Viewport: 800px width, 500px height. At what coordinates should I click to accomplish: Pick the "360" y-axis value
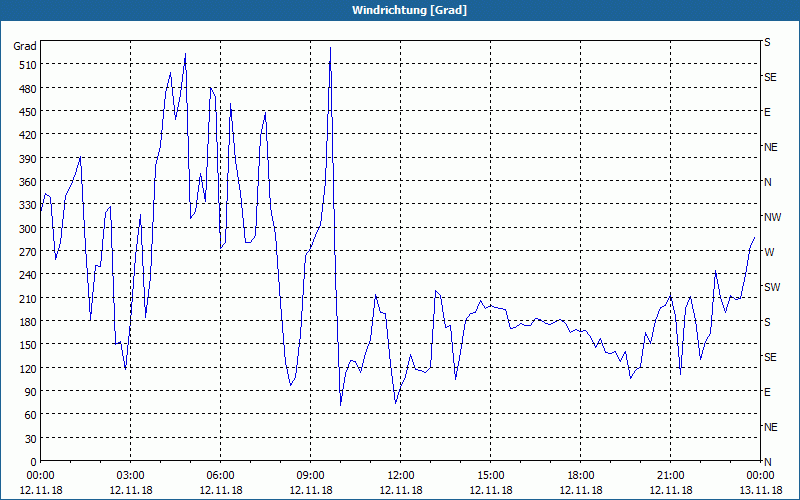click(x=28, y=182)
